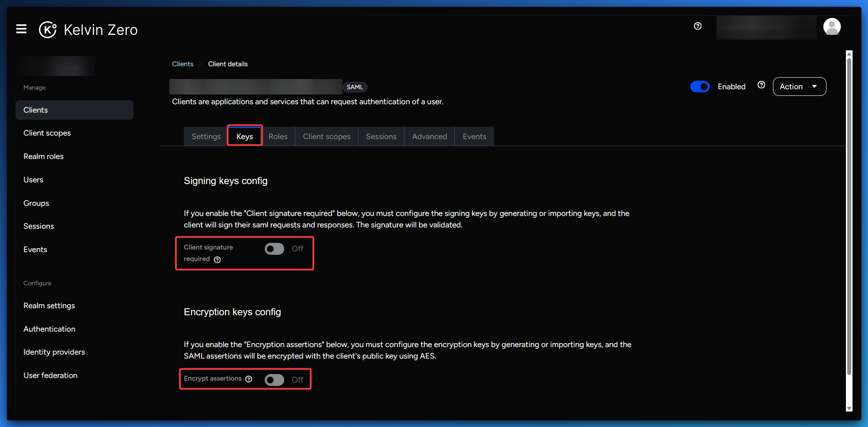Screen dimensions: 868x427
Task: Open Identity providers in sidebar
Action: coord(54,352)
